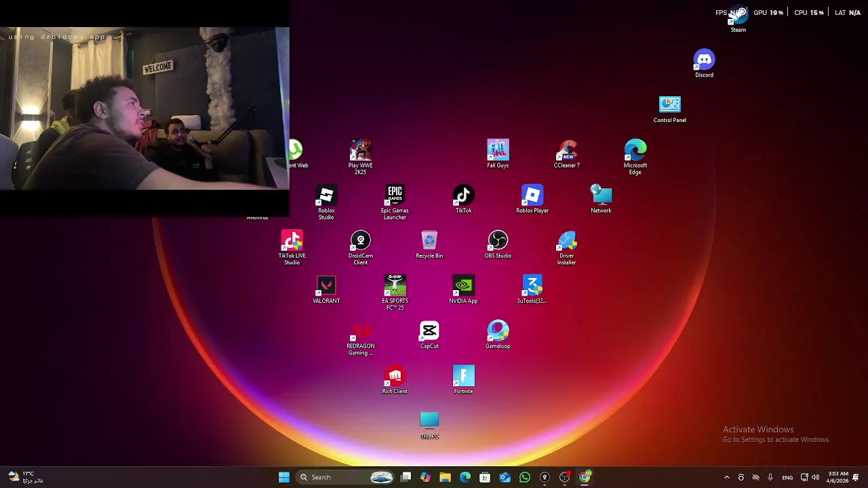Expand the hidden system tray icons
Viewport: 868px width, 488px height.
pos(727,477)
